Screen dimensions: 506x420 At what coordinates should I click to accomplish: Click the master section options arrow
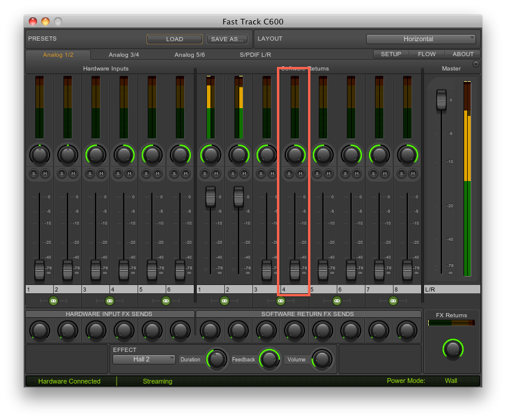476,64
